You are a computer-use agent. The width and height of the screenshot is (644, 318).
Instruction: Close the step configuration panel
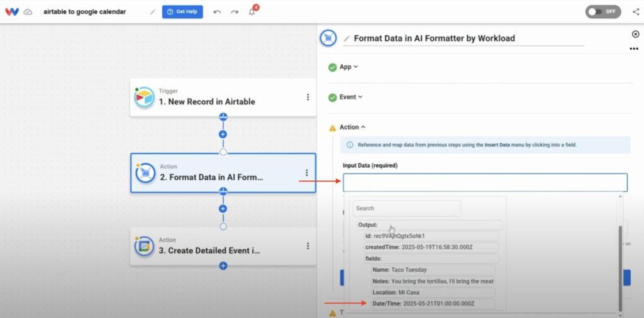(635, 34)
